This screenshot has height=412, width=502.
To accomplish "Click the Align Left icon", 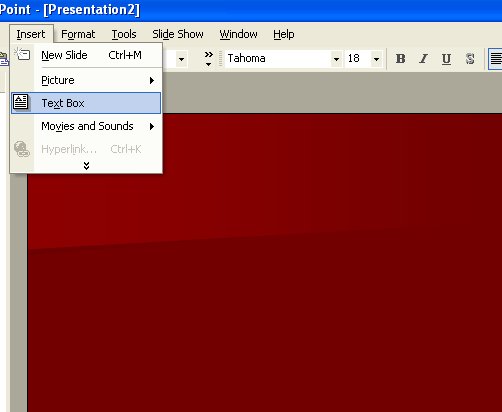I will pyautogui.click(x=496, y=59).
